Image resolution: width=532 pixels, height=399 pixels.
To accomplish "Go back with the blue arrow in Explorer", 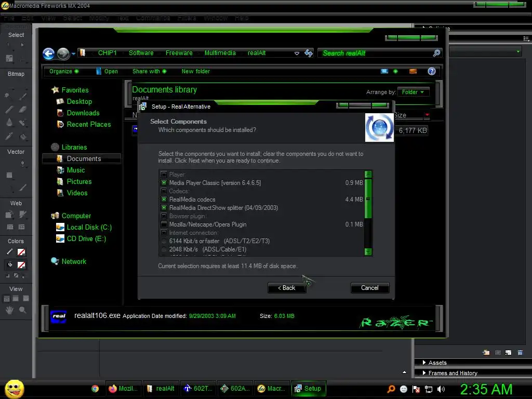I will (48, 54).
